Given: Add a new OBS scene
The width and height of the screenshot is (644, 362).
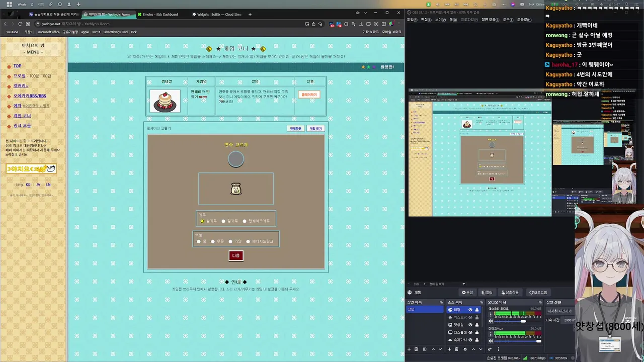Looking at the screenshot, I should 409,349.
